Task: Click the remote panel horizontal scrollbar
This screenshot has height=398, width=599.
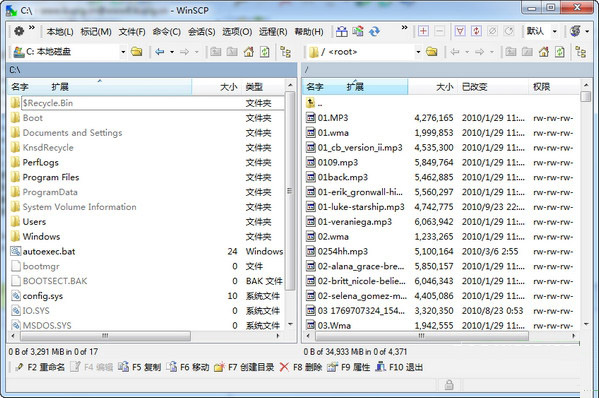Action: click(x=421, y=336)
